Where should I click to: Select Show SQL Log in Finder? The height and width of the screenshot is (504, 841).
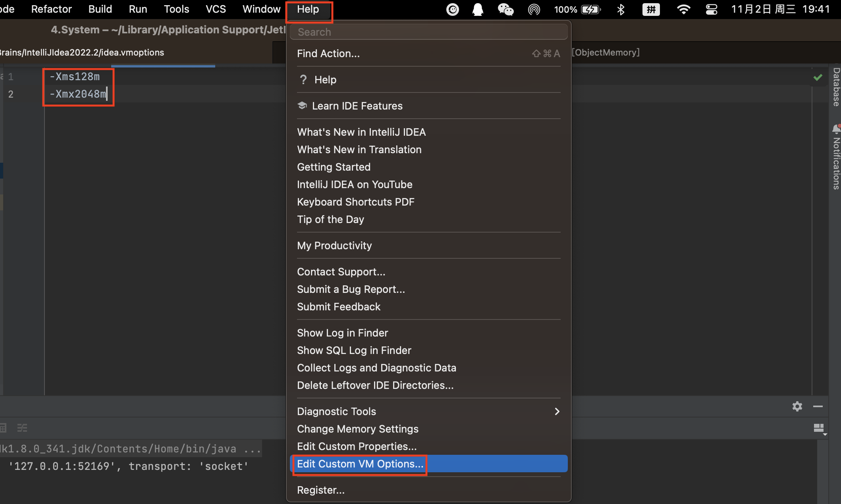pyautogui.click(x=428, y=350)
